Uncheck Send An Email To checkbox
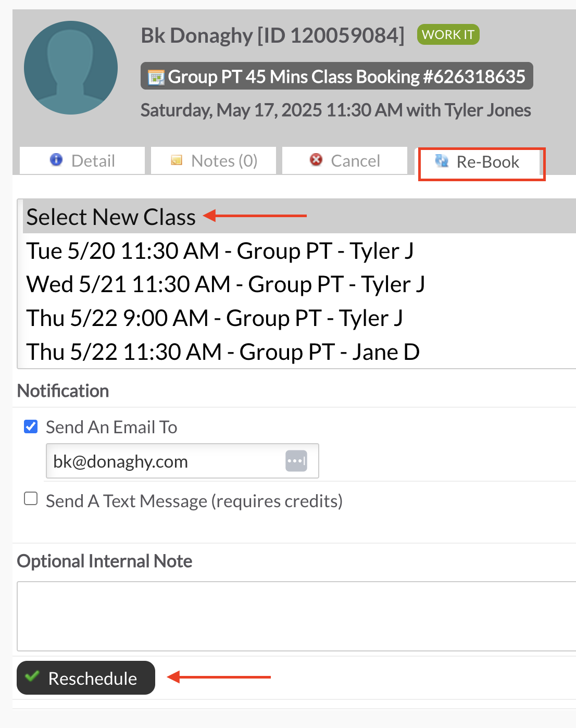Viewport: 576px width, 728px height. (x=31, y=426)
